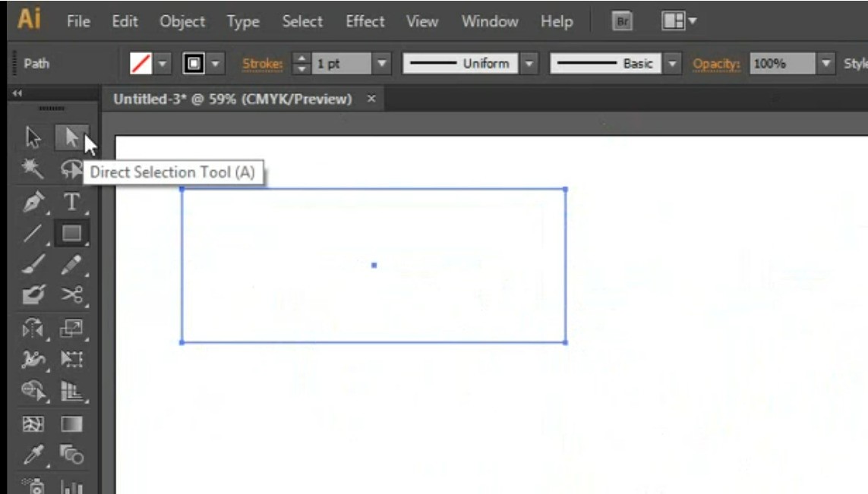Select the Selection tool (black arrow)
This screenshot has height=494, width=868.
coord(33,137)
